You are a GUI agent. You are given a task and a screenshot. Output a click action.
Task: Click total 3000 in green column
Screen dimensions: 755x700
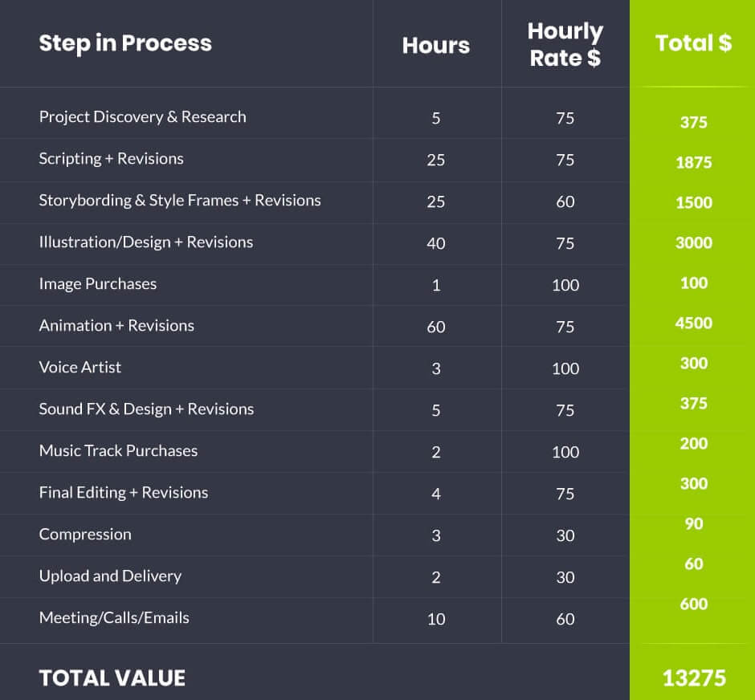[x=694, y=243]
